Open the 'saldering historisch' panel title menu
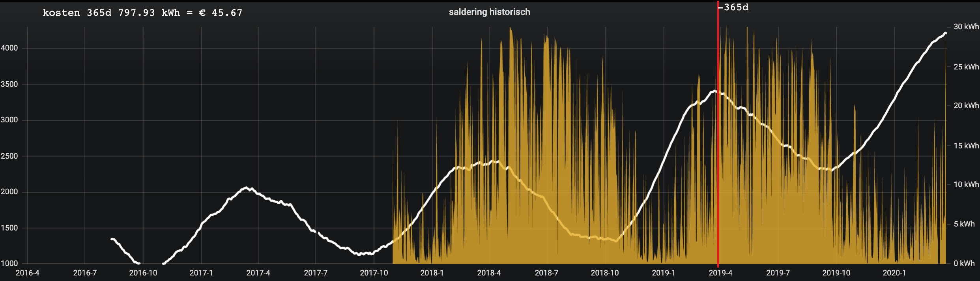Viewport: 980px width, 281px height. (x=489, y=12)
